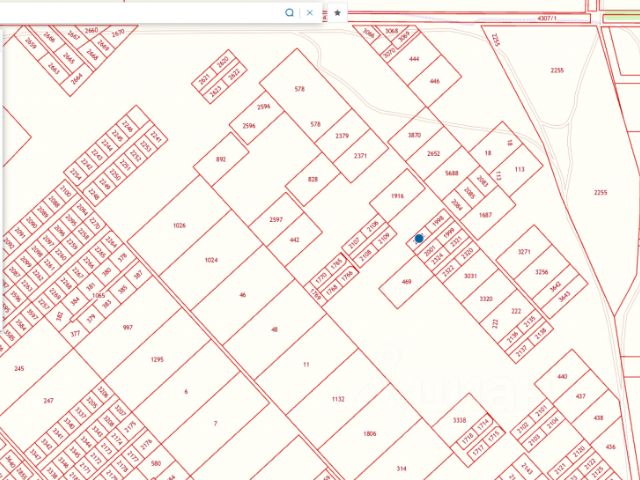The height and width of the screenshot is (480, 640).
Task: Select parcel label 3870
Action: 414,135
